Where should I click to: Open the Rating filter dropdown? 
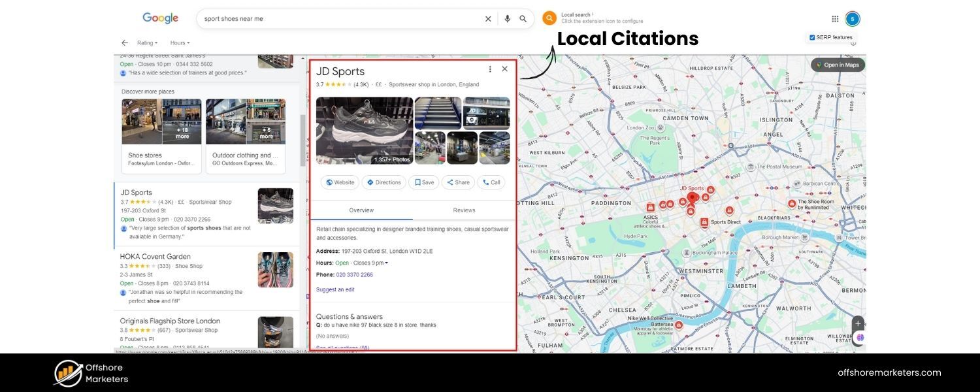(146, 42)
